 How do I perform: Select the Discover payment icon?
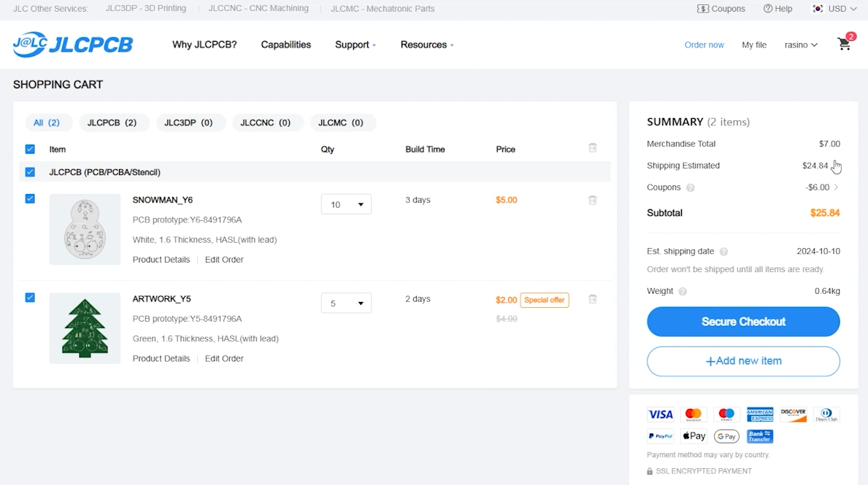794,414
